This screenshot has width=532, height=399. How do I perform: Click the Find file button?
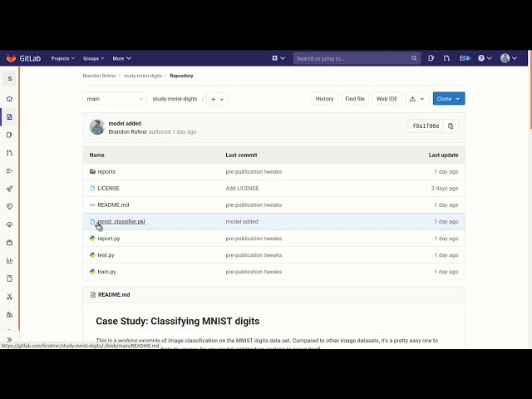(355, 99)
